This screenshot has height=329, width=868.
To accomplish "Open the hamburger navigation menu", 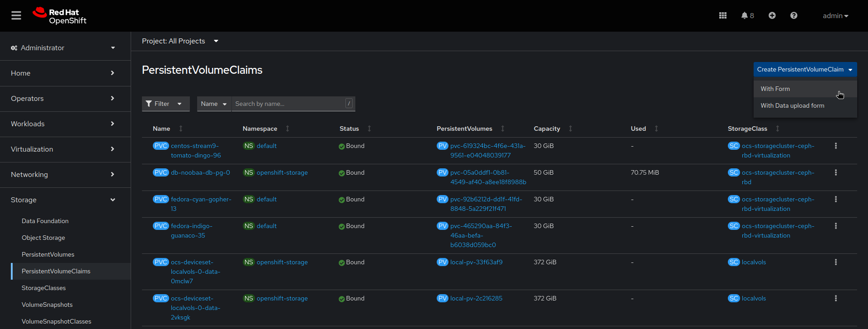I will [x=16, y=16].
